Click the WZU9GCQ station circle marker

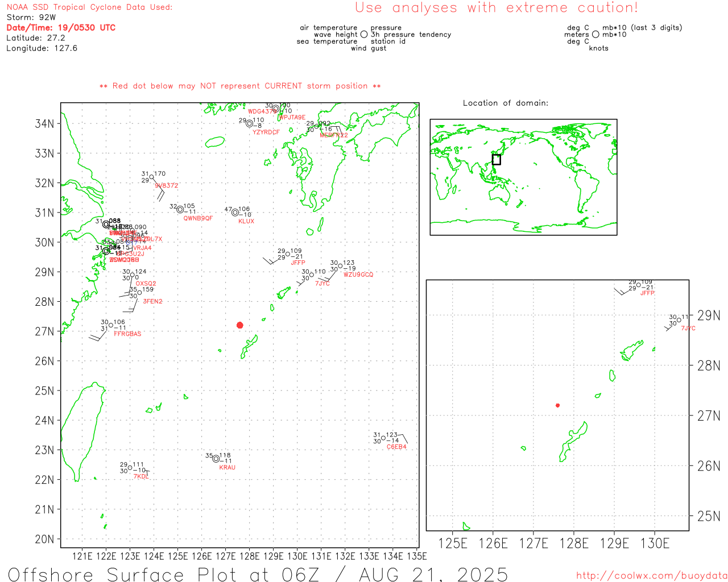coord(340,266)
